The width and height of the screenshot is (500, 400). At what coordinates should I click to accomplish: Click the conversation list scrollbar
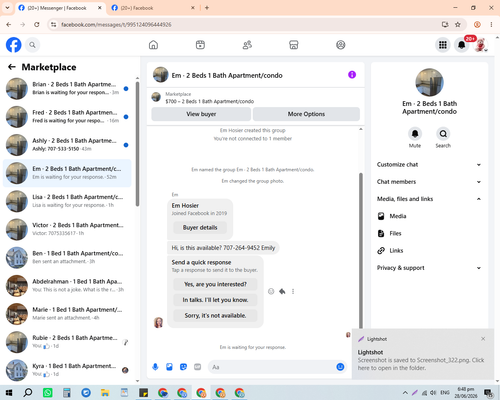[137, 144]
